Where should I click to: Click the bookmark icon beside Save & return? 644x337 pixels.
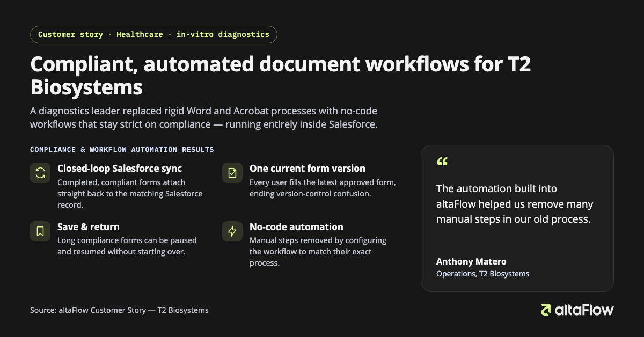click(x=40, y=231)
